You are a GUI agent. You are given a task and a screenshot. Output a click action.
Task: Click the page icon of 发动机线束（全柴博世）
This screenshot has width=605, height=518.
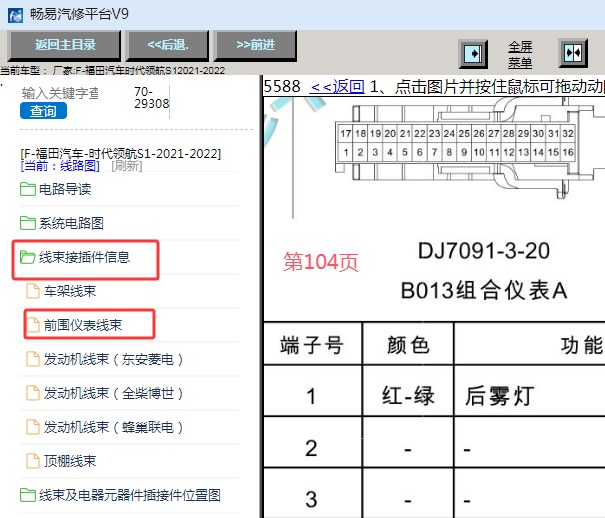click(33, 393)
